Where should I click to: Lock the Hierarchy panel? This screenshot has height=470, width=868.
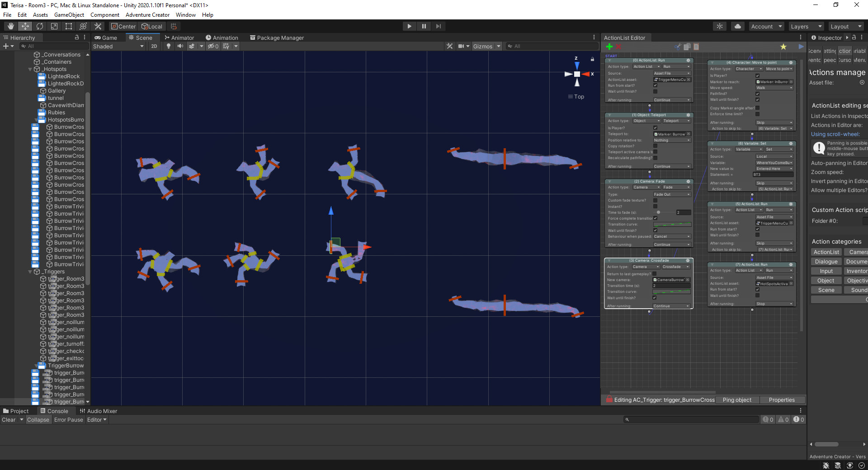[x=76, y=38]
